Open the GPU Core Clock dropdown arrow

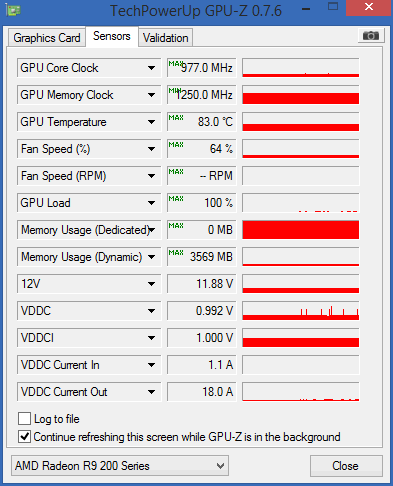[151, 68]
